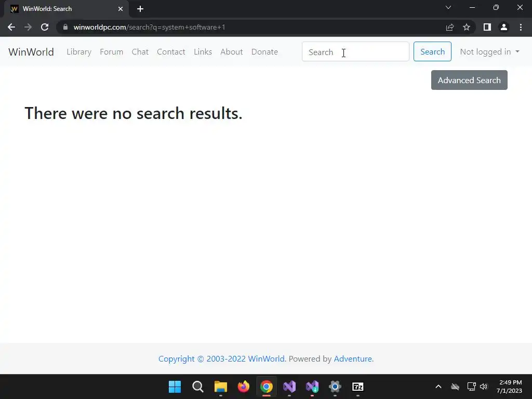Image resolution: width=532 pixels, height=399 pixels.
Task: Open the Links page
Action: pyautogui.click(x=203, y=52)
